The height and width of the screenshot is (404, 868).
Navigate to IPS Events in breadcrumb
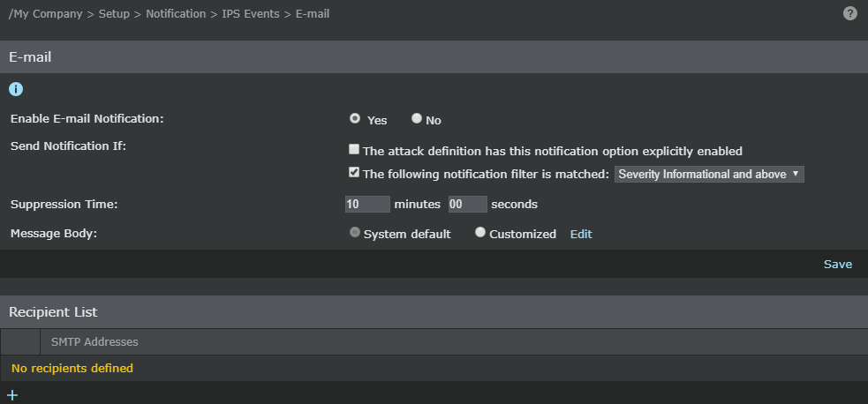tap(251, 14)
